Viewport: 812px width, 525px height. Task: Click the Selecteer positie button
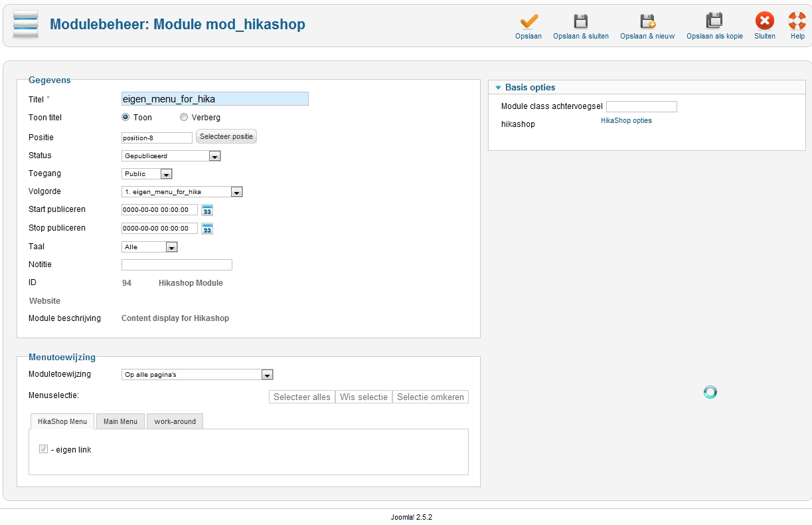(226, 136)
